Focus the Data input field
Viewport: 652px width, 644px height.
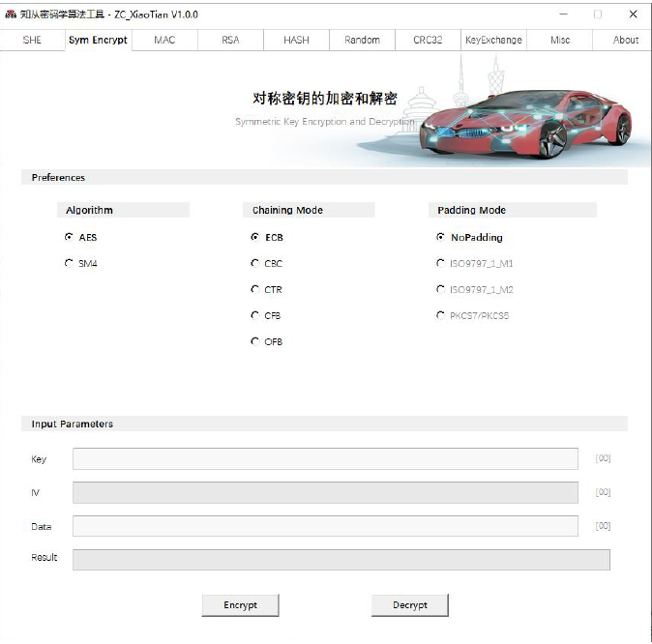[325, 526]
